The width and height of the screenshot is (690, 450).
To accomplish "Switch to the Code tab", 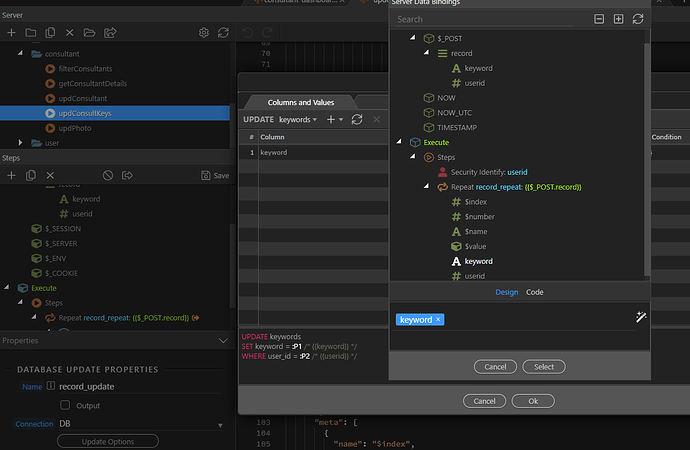I will 535,292.
